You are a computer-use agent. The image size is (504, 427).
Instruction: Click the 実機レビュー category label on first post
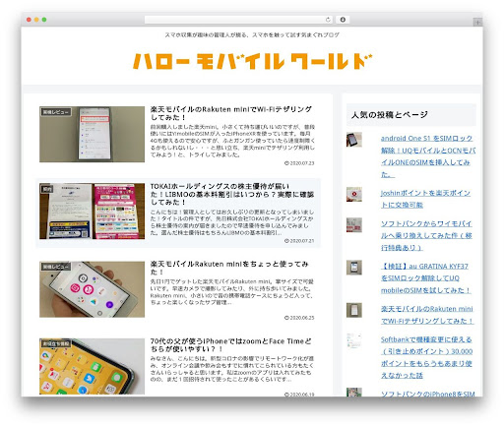click(56, 112)
